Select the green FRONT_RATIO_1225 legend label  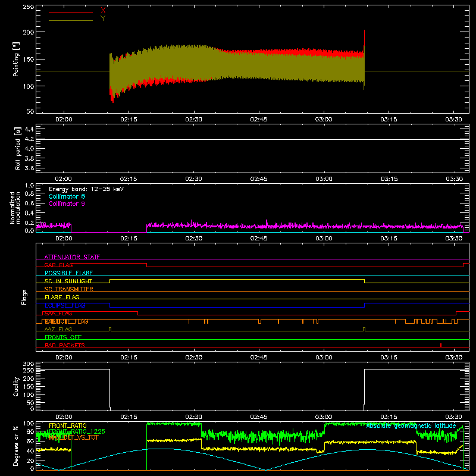point(77,431)
